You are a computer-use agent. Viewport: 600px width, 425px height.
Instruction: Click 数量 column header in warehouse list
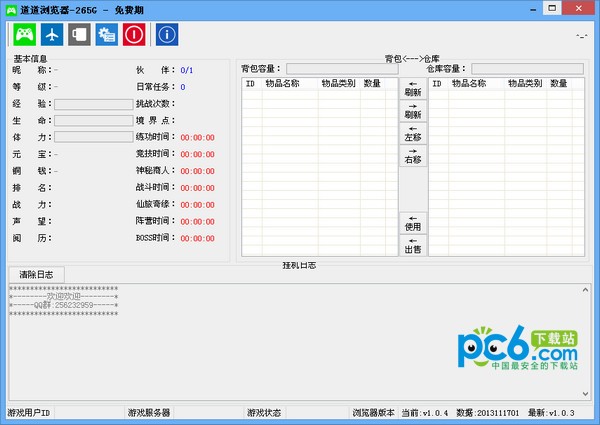coord(559,84)
